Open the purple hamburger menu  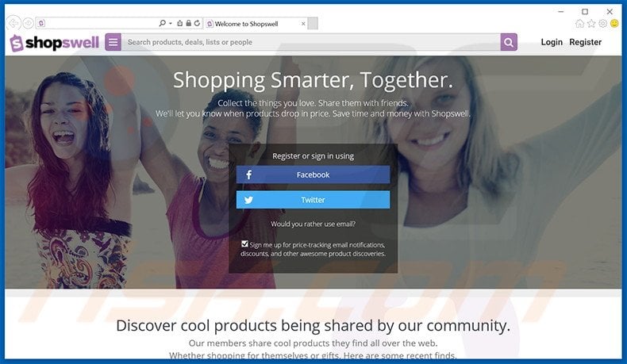(113, 42)
